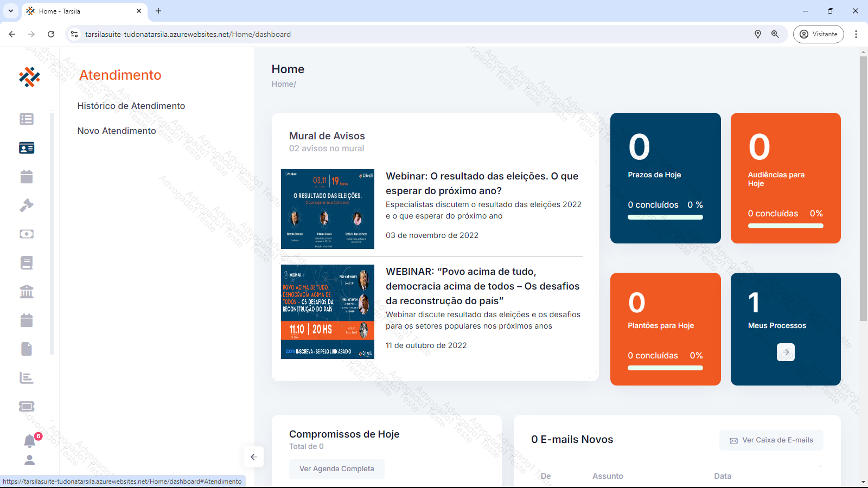
Task: Open the elections results webinar thumbnail
Action: [328, 209]
